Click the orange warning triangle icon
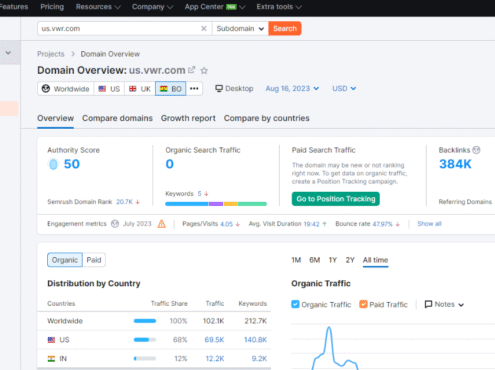 pos(162,224)
